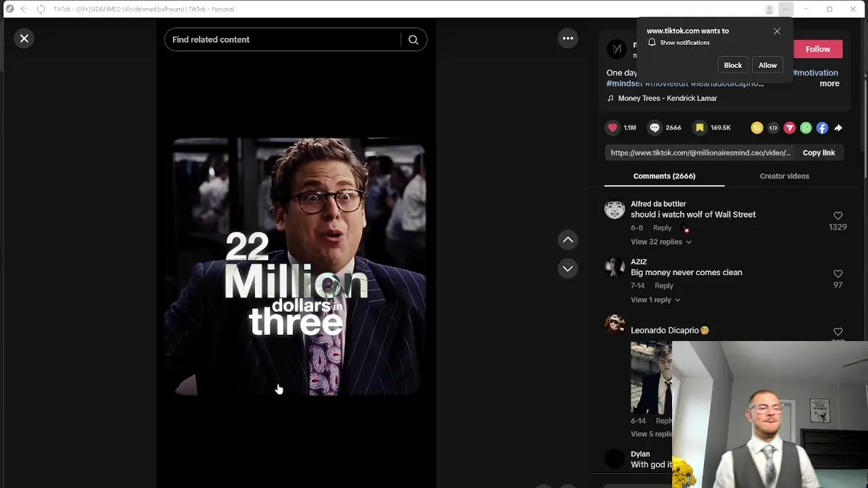
Task: Expand View 1 reply under AZIZ
Action: (x=655, y=300)
